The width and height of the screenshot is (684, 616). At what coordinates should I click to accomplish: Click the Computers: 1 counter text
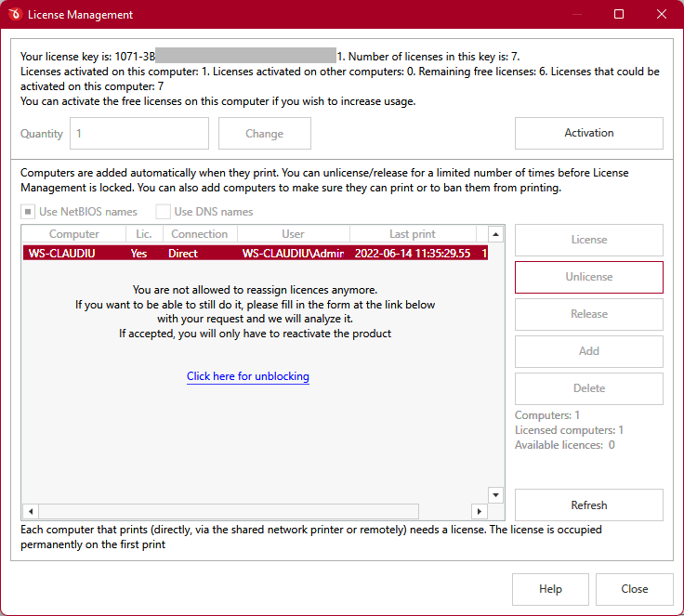pos(547,415)
